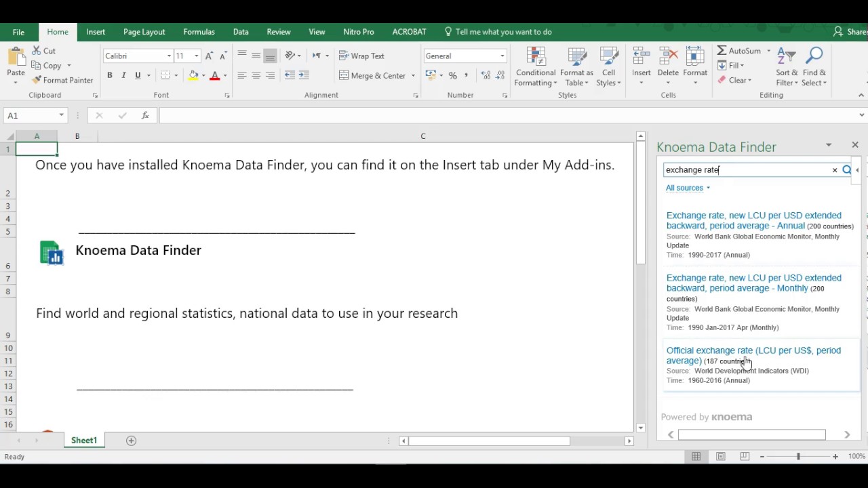868x488 pixels.
Task: Click the Borders icon
Action: (165, 75)
